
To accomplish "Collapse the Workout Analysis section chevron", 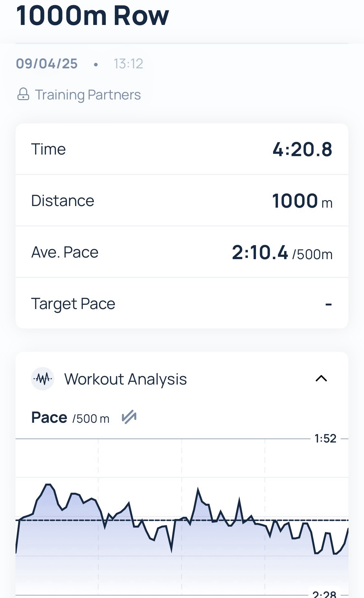I will (321, 378).
